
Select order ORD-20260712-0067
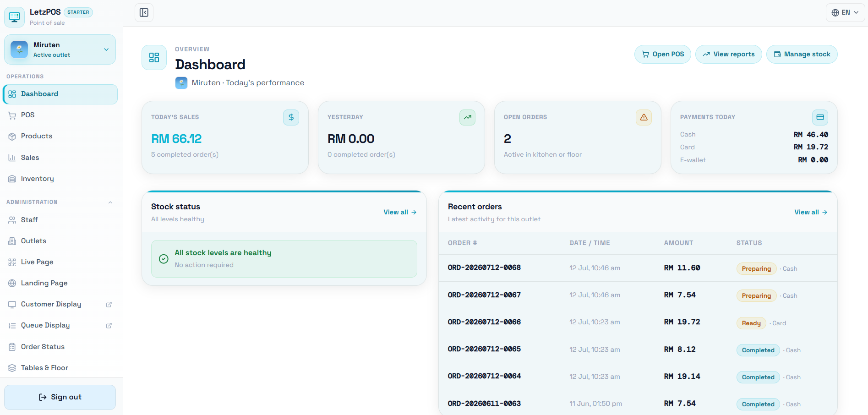pyautogui.click(x=638, y=295)
